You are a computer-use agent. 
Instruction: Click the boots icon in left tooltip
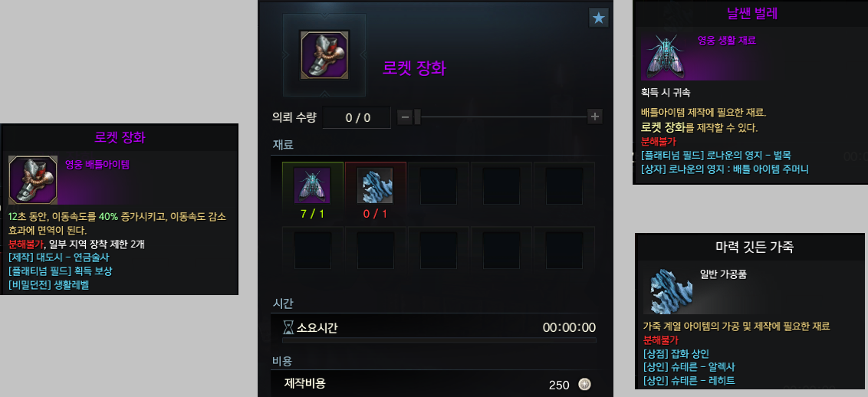[x=33, y=179]
